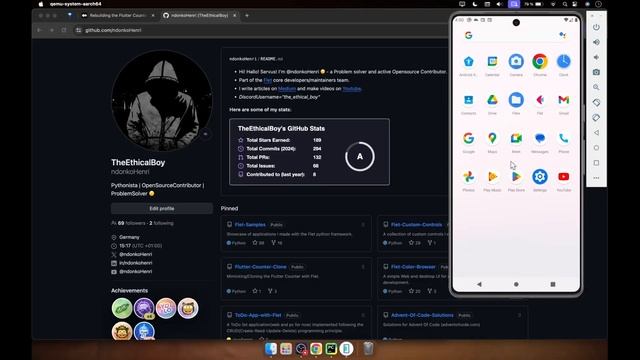Click the Edit profile button

162,209
